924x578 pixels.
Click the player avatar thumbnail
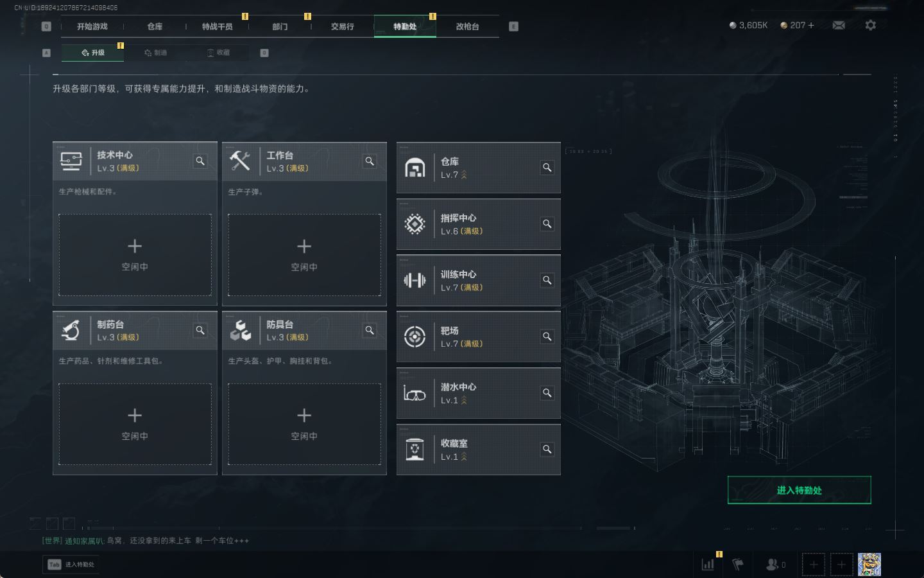click(869, 565)
